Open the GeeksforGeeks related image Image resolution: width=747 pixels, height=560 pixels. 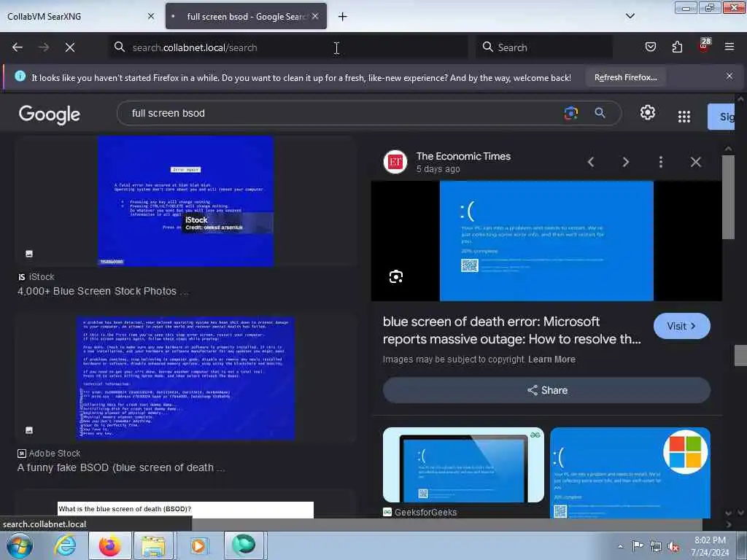click(463, 464)
